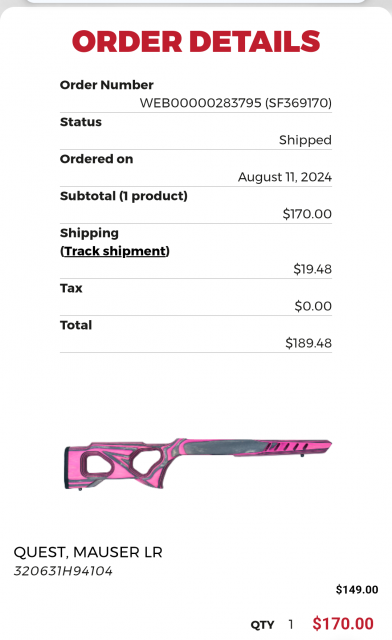Click the red $170.00 line price
392x640 pixels.
(343, 624)
